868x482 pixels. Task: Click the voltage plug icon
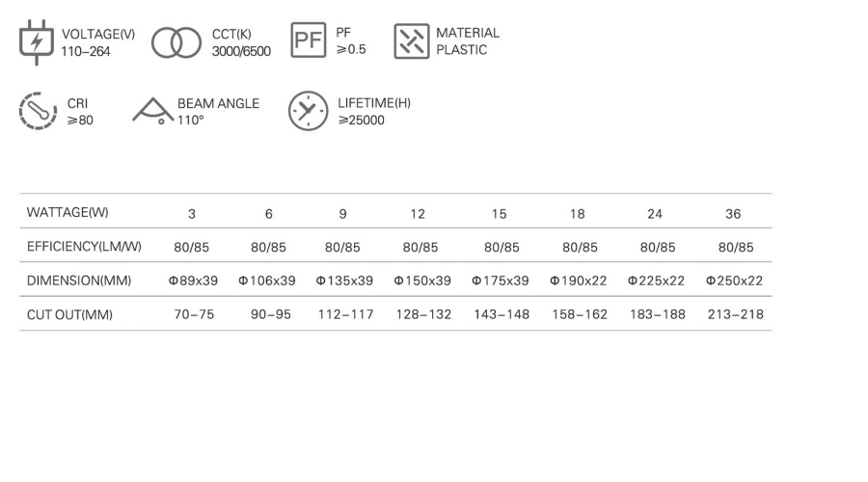(38, 42)
